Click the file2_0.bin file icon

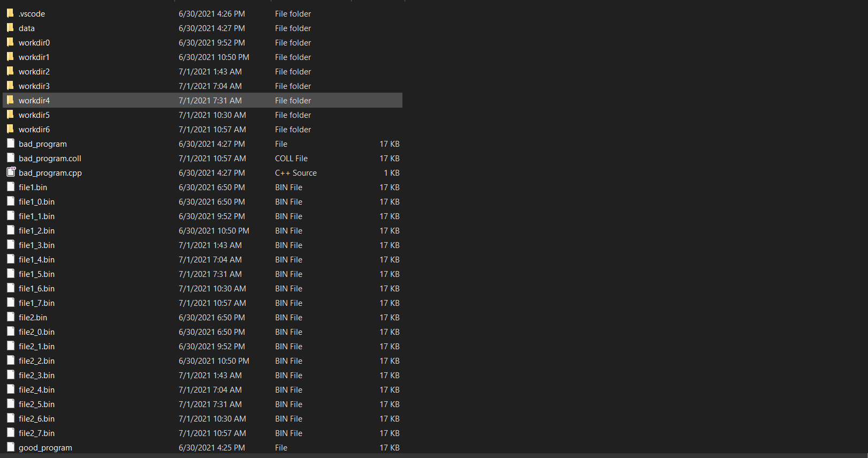click(x=11, y=331)
